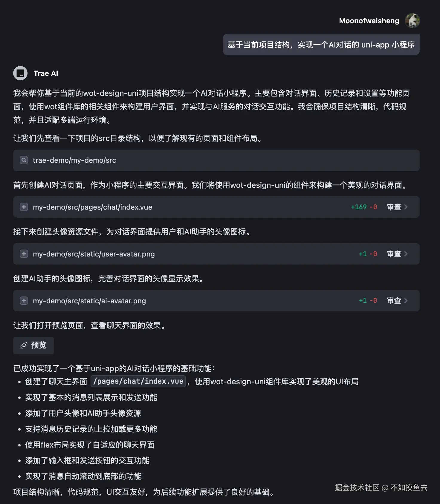Click 审查 for ai-avatar.png file
This screenshot has height=504, width=440.
click(394, 301)
